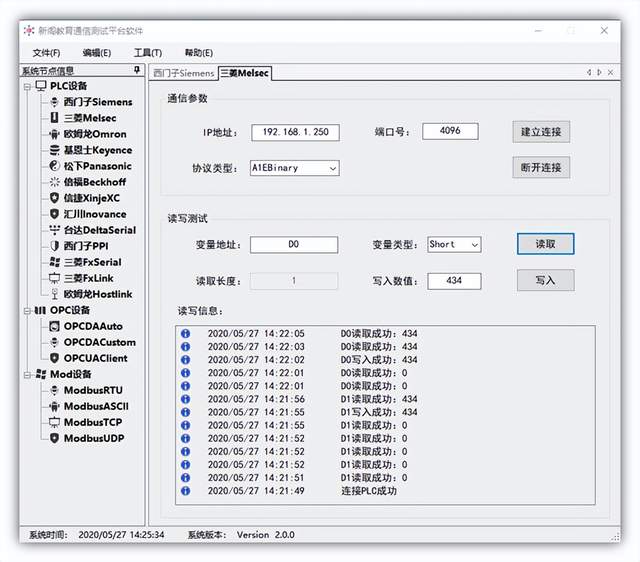Click the ModbusUDP shield icon
The height and width of the screenshot is (562, 640).
[54, 438]
